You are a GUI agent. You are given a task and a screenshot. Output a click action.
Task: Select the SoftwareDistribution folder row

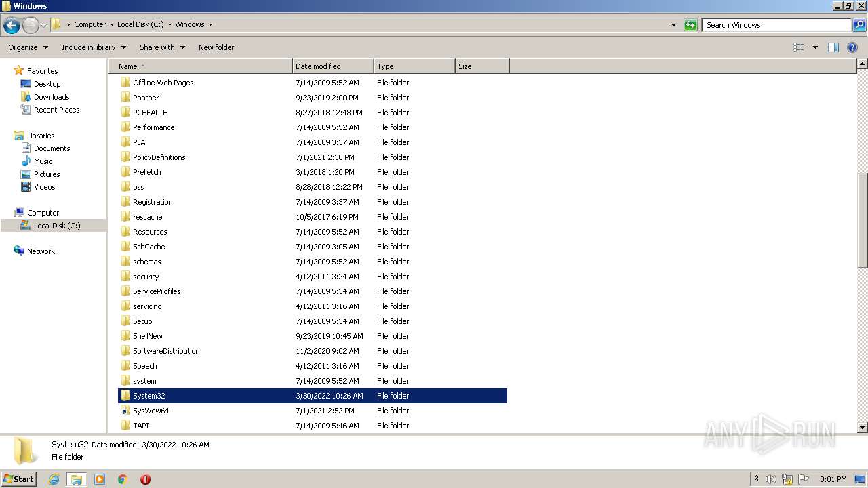313,351
